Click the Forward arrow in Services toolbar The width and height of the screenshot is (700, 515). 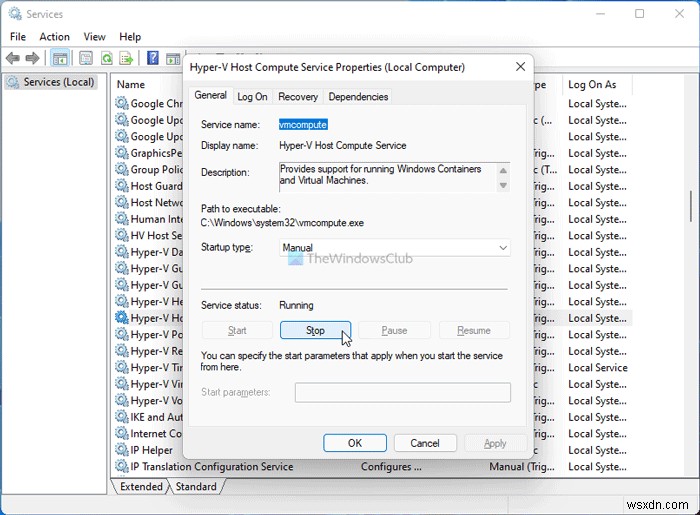pos(33,58)
